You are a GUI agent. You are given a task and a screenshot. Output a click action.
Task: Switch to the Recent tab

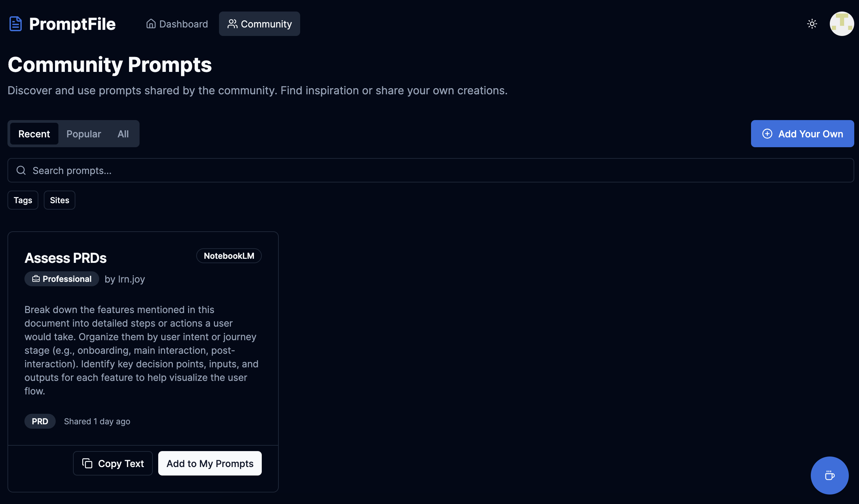click(x=34, y=134)
